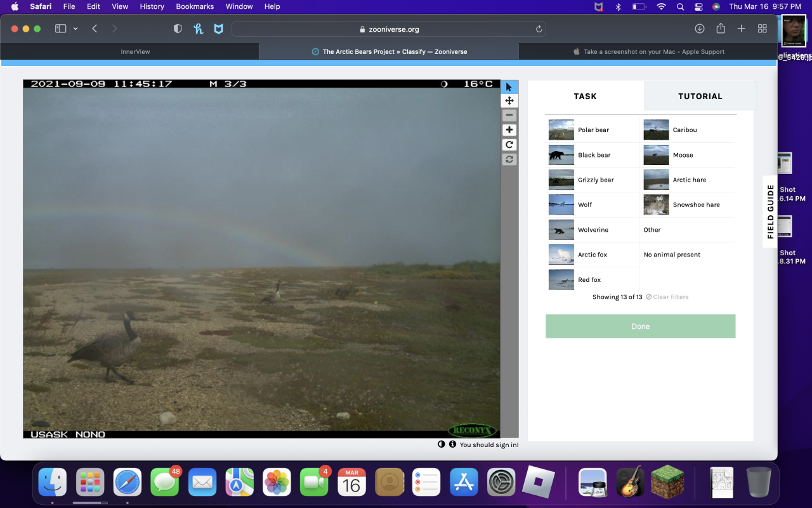Click the zooniverse.org address bar
Viewport: 812px width, 508px height.
(389, 29)
